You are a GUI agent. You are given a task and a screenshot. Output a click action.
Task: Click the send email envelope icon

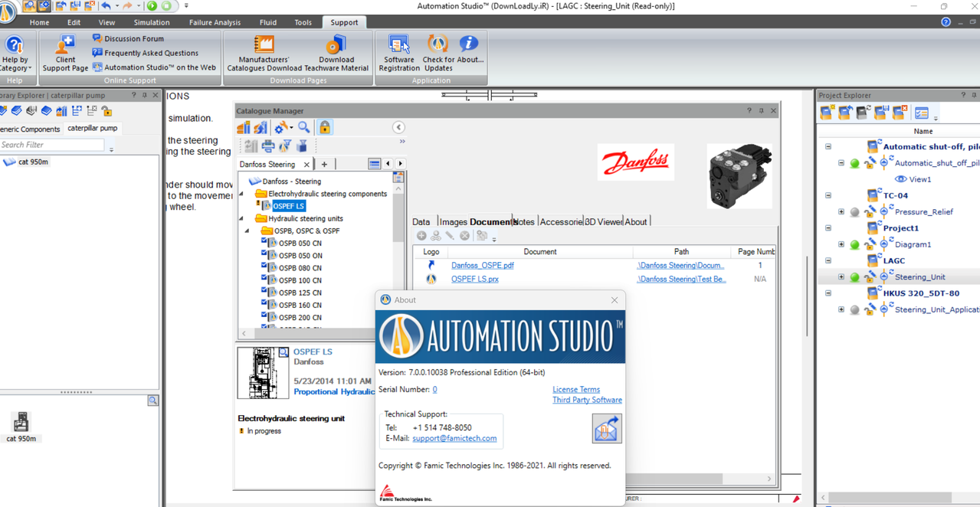[x=607, y=428]
